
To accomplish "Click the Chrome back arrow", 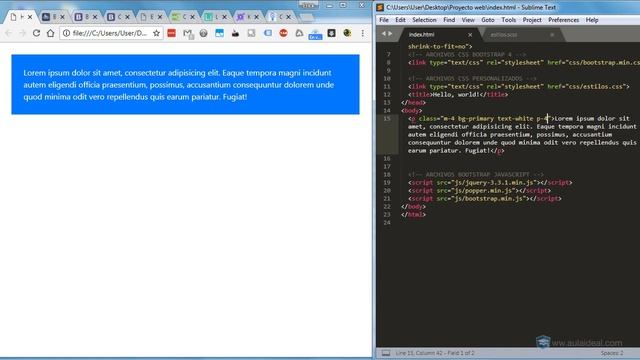I will [x=9, y=33].
